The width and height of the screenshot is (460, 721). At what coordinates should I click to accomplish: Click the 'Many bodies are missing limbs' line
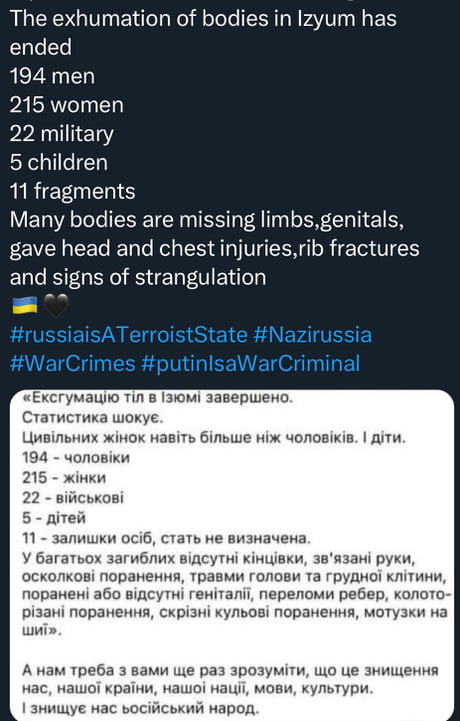pyautogui.click(x=207, y=220)
